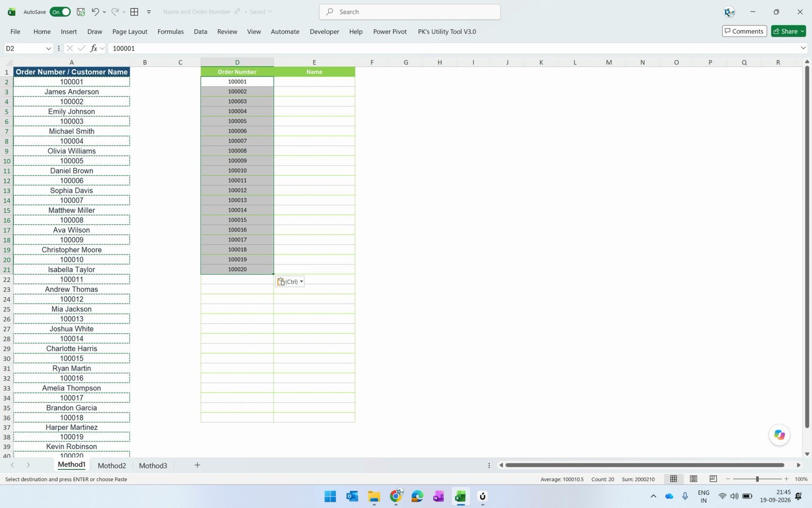The image size is (812, 508).
Task: Open the file name Saved dropdown
Action: tap(261, 12)
